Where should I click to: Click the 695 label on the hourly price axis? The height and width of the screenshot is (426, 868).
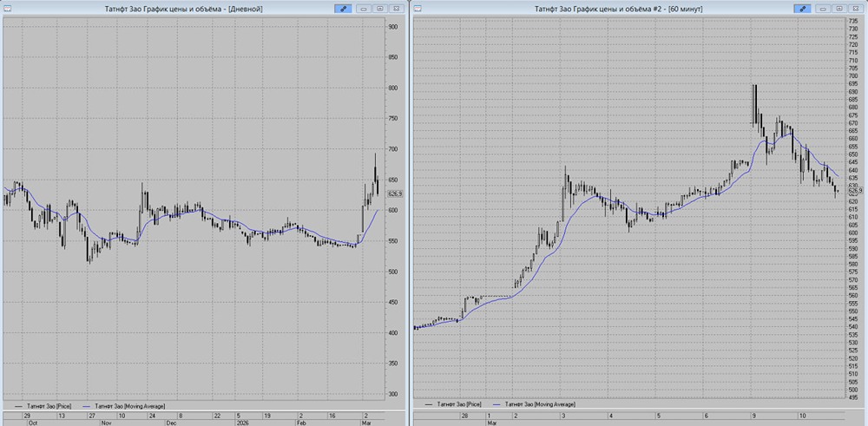click(x=853, y=83)
